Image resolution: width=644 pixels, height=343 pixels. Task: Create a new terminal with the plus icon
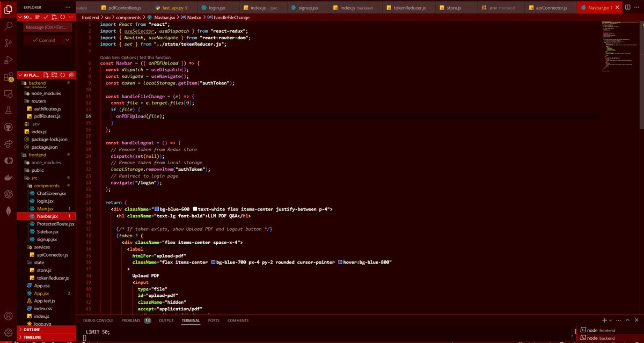(x=604, y=320)
